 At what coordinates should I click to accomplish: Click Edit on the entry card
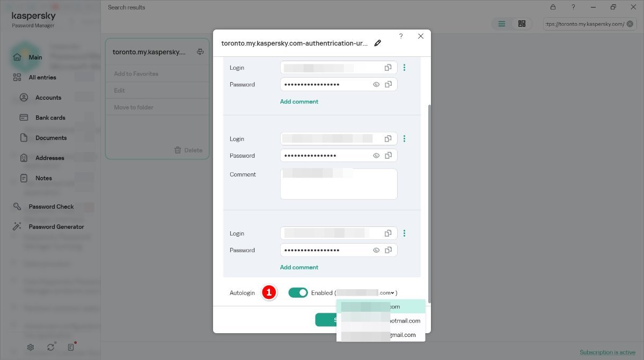click(120, 91)
